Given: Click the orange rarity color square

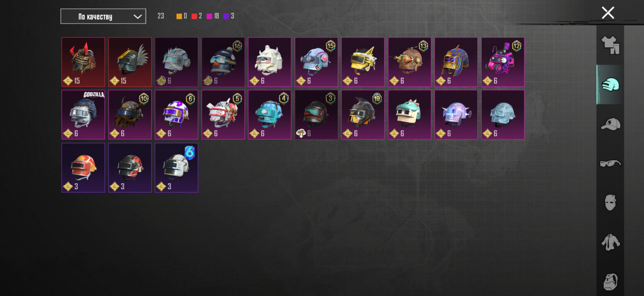Looking at the screenshot, I should tap(179, 16).
